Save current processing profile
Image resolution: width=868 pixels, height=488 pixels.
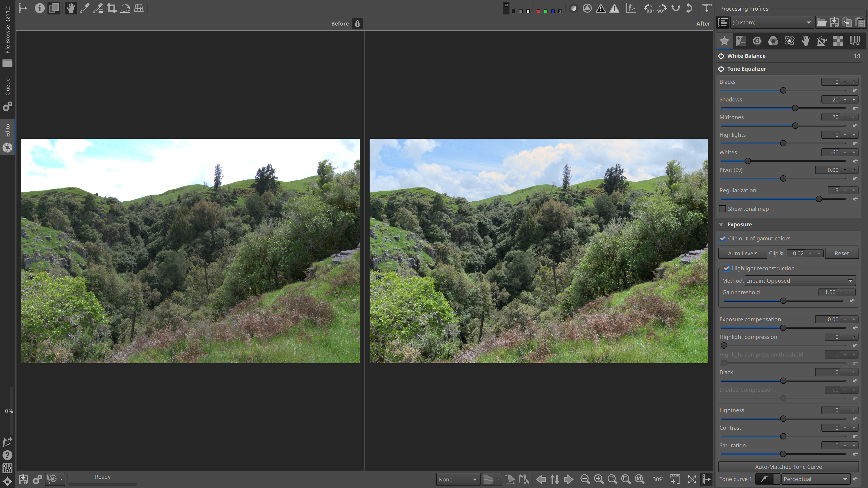pyautogui.click(x=834, y=23)
